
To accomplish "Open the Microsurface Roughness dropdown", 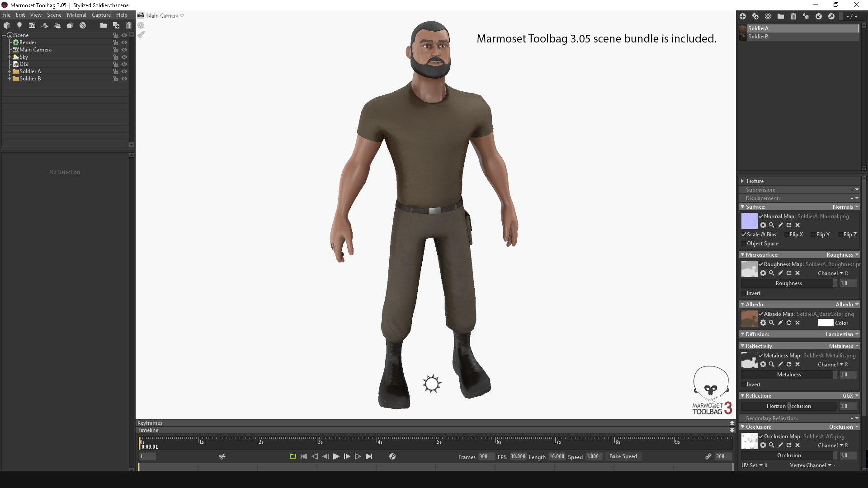I will tap(843, 255).
